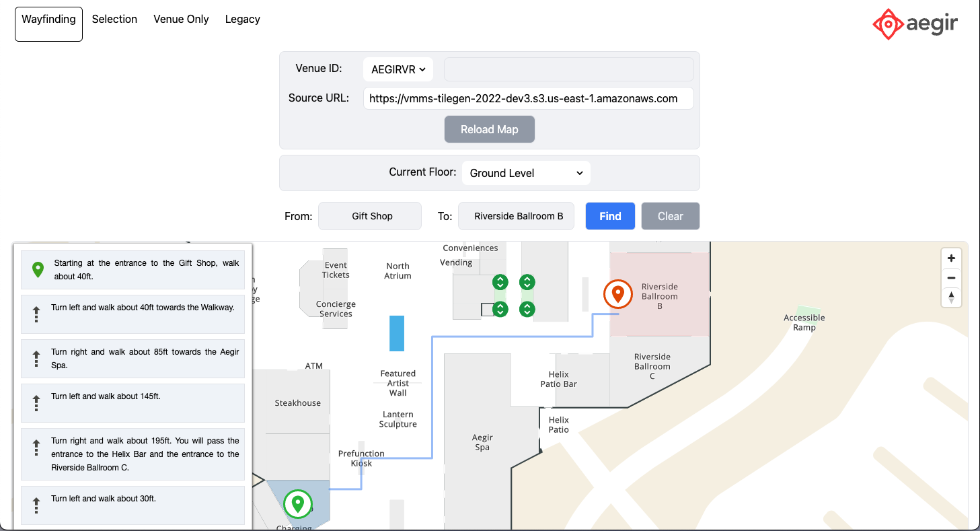Screen dimensions: 980x531
Task: Click the bottom-right green elevator icon
Action: (x=527, y=309)
